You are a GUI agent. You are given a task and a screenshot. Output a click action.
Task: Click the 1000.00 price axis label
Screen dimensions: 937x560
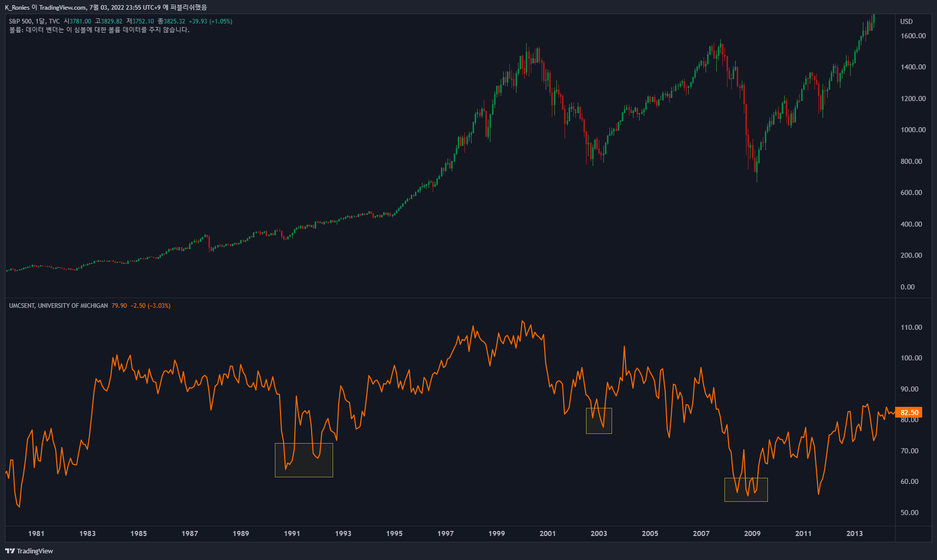913,130
